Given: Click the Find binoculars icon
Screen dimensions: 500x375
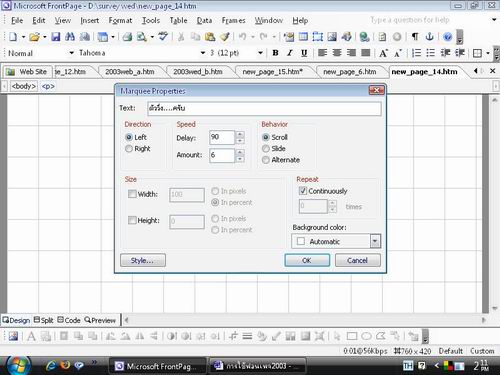Looking at the screenshot, I should [70, 37].
